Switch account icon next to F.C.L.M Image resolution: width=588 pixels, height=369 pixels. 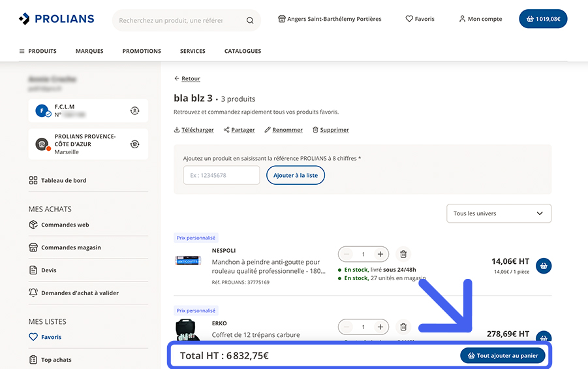tap(134, 111)
